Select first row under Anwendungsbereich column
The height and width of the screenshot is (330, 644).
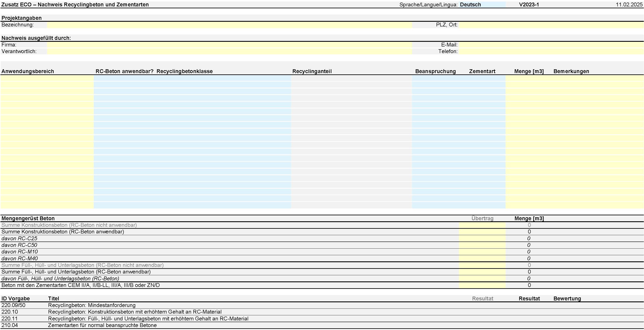click(x=47, y=78)
